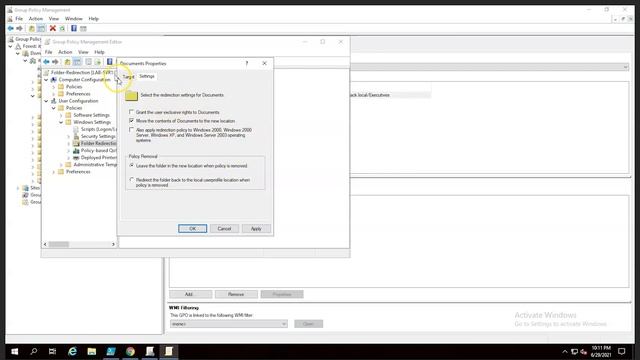Click clock and date in system tray
This screenshot has width=640, height=360.
click(x=601, y=351)
